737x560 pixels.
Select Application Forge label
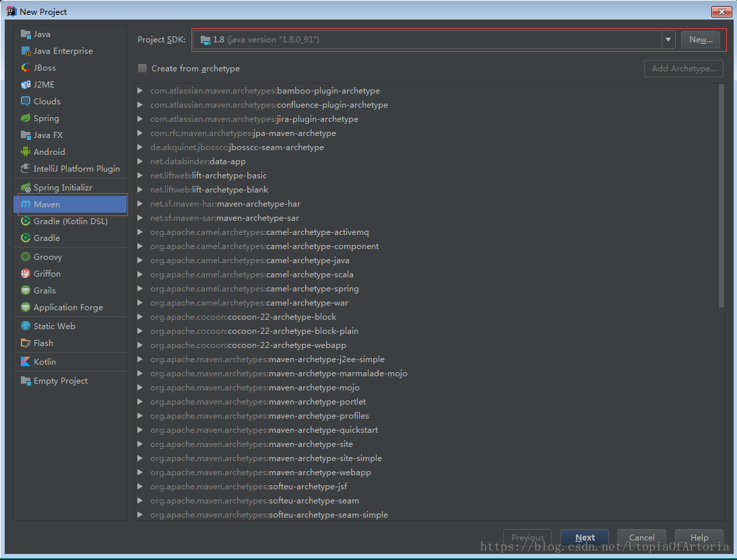pos(68,308)
